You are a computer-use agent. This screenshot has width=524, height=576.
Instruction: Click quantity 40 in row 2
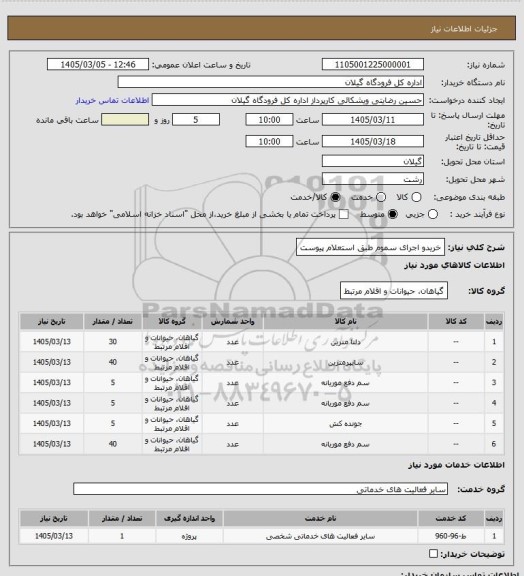point(112,362)
